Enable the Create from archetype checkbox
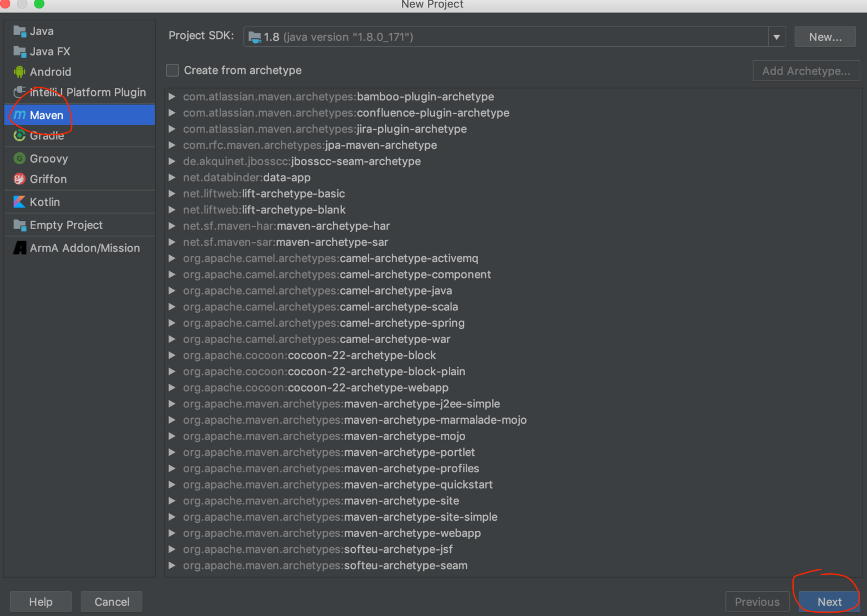This screenshot has width=867, height=616. 172,70
